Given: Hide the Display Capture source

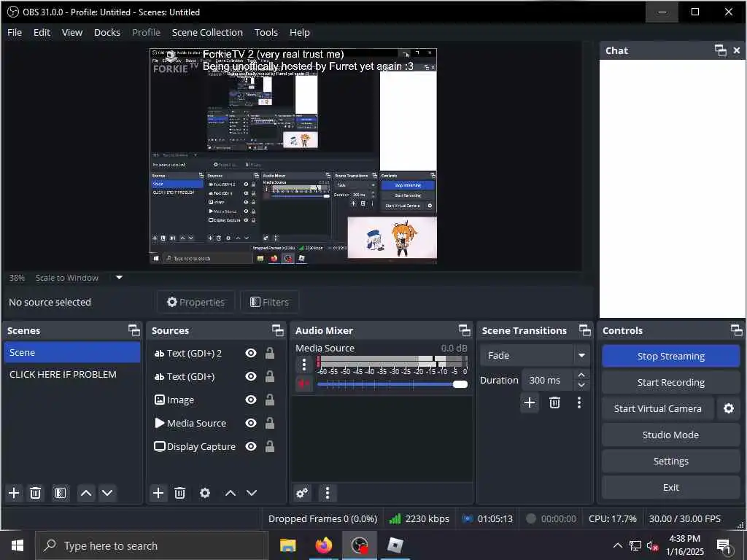Looking at the screenshot, I should coord(251,446).
